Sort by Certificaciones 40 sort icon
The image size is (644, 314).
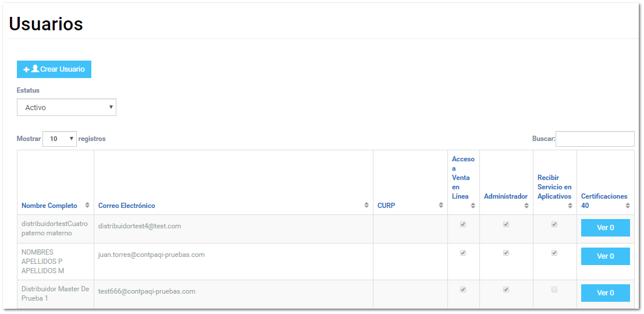(x=628, y=205)
